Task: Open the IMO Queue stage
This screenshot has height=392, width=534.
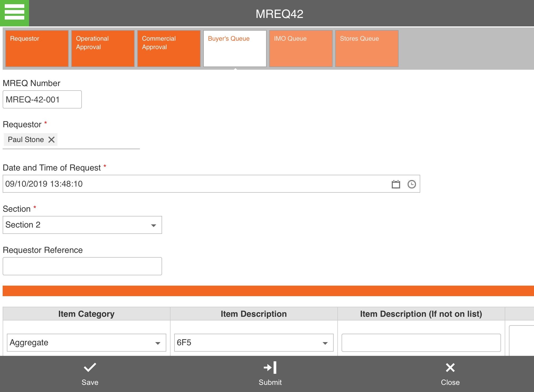Action: (301, 48)
